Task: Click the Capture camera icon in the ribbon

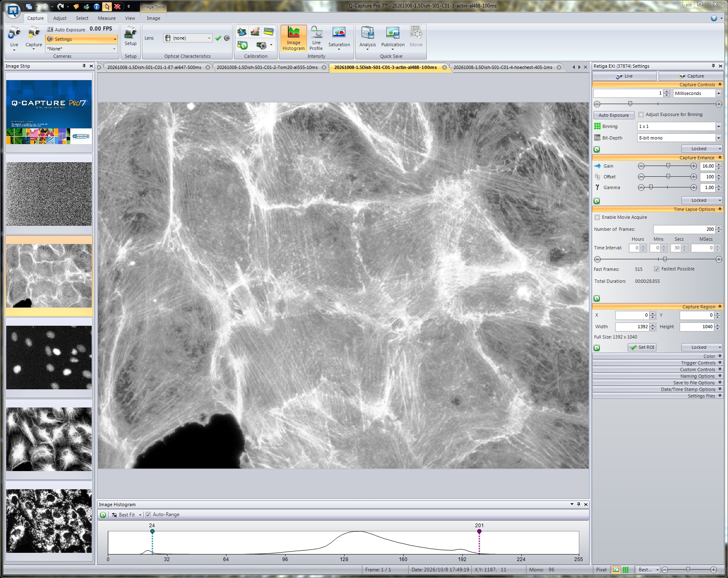Action: click(34, 38)
